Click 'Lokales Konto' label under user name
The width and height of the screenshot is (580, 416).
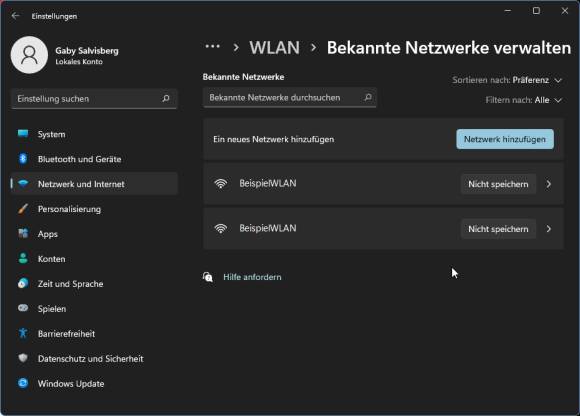click(79, 62)
